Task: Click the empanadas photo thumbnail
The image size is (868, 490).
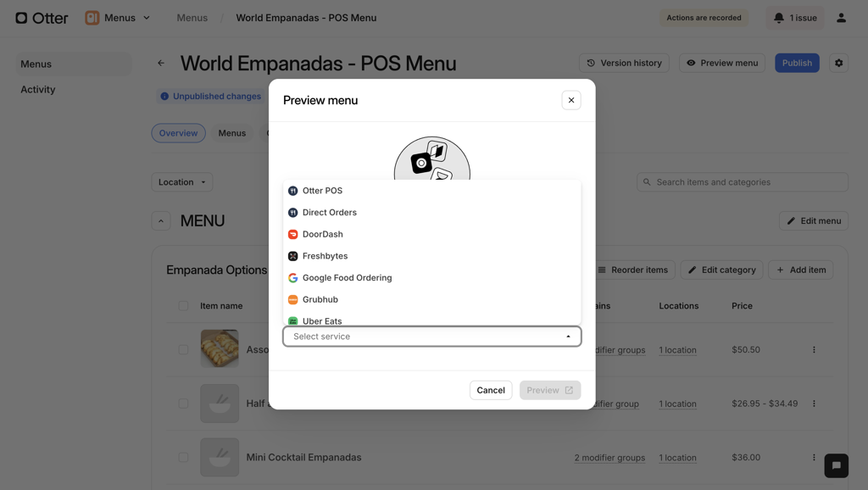Action: pos(220,348)
